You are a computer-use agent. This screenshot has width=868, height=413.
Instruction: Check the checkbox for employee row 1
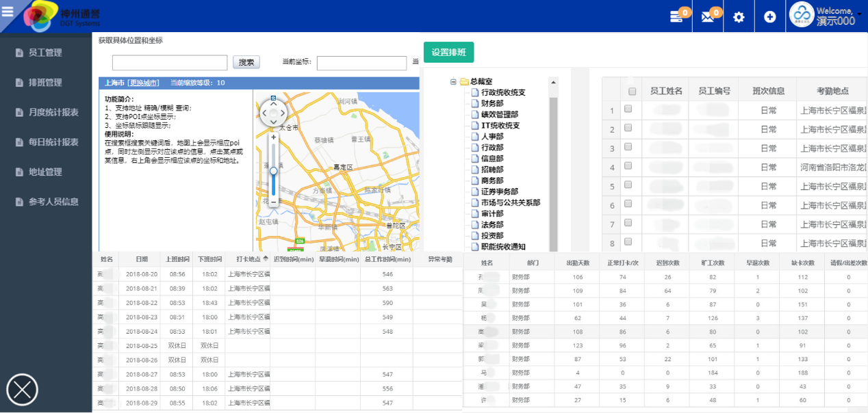pos(628,109)
